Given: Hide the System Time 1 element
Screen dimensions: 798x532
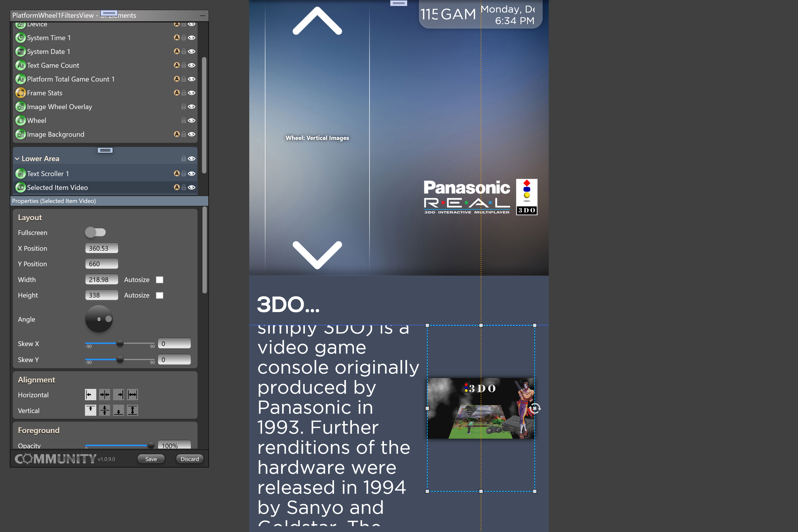Looking at the screenshot, I should (192, 38).
